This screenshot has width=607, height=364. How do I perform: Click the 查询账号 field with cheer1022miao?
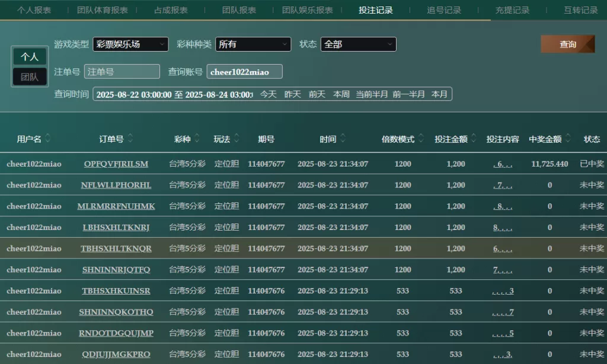point(245,72)
